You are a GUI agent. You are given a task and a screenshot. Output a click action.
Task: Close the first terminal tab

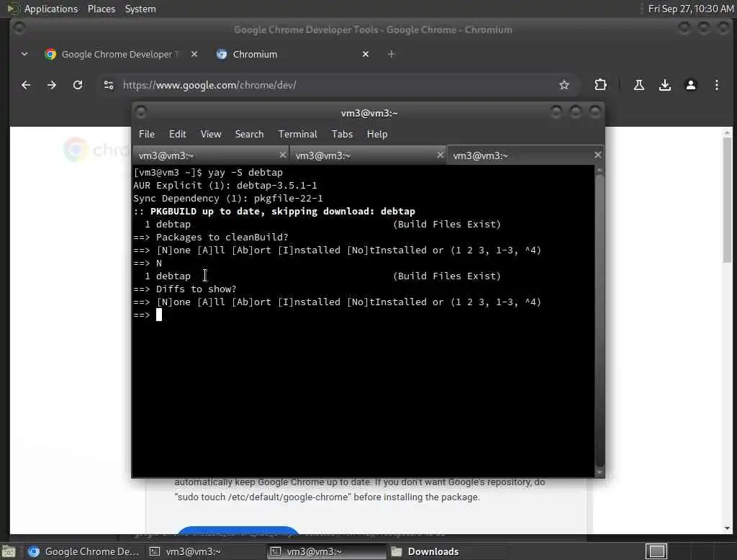(x=282, y=155)
